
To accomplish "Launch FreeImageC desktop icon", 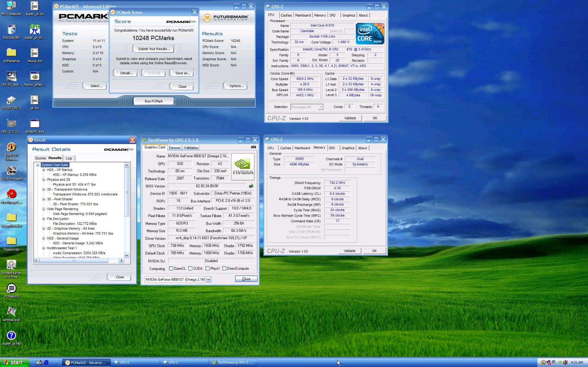I will coord(11,197).
